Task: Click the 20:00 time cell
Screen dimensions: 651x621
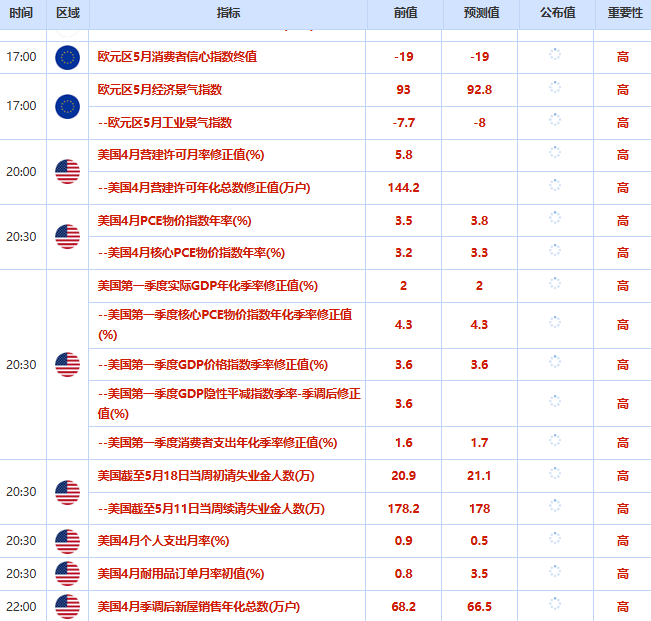Action: tap(21, 171)
